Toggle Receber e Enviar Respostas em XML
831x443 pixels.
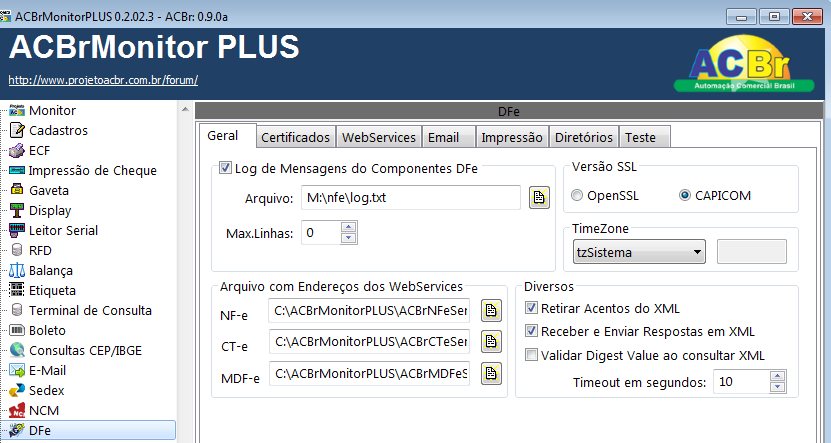531,331
